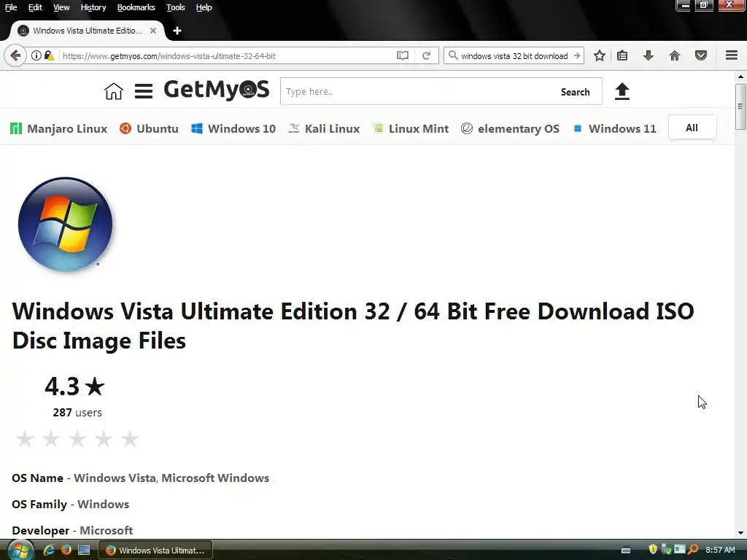747x560 pixels.
Task: Select Firefox taskbar button Windows Vista Ultimat...
Action: (x=155, y=550)
